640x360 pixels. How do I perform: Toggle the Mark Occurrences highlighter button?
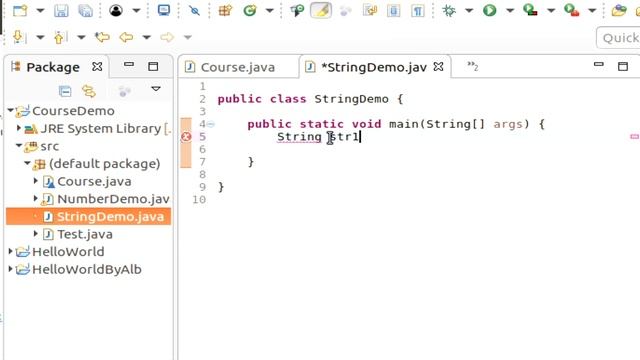[321, 10]
